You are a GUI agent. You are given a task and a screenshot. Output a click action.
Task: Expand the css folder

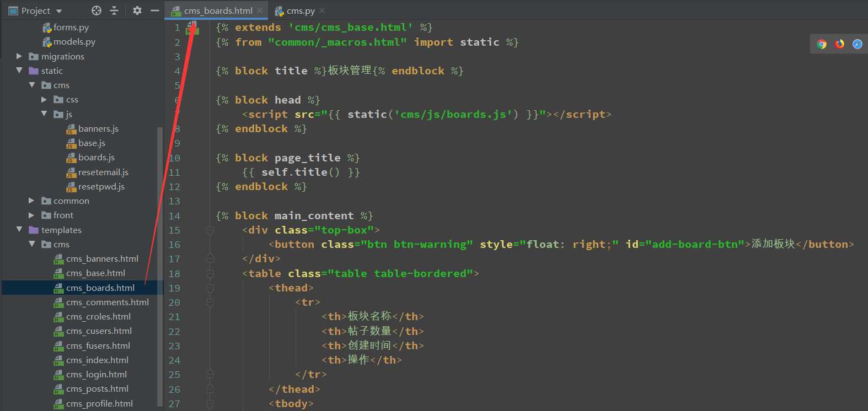point(44,100)
